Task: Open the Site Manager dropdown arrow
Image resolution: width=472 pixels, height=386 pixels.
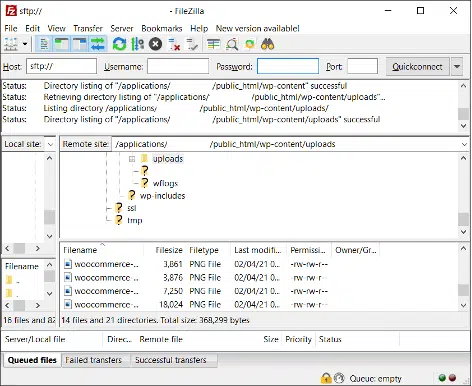Action: coord(25,44)
